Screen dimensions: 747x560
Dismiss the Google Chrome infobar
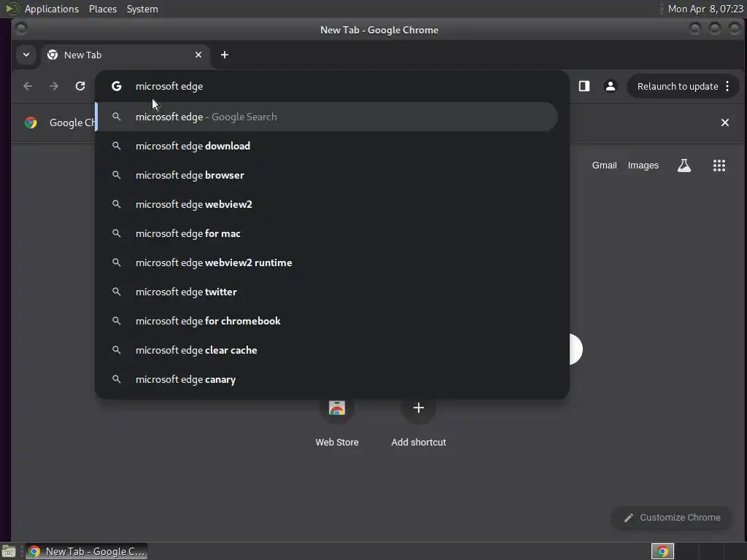[724, 122]
